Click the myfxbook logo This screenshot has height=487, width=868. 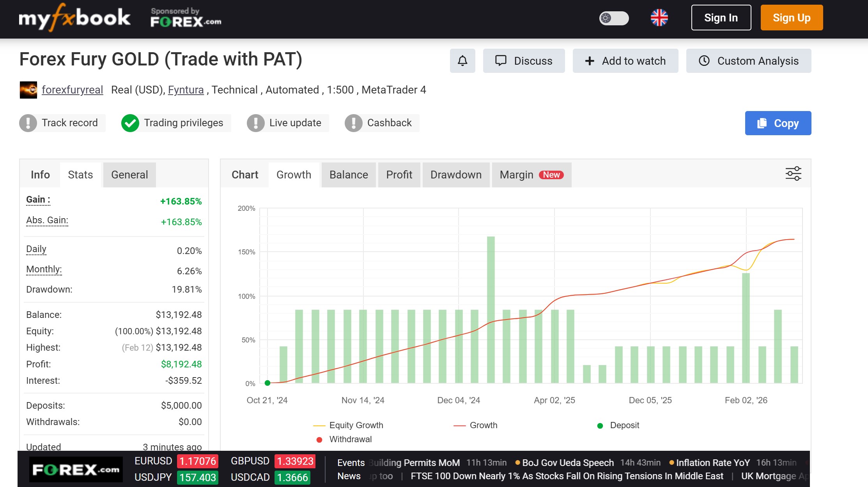pos(74,18)
